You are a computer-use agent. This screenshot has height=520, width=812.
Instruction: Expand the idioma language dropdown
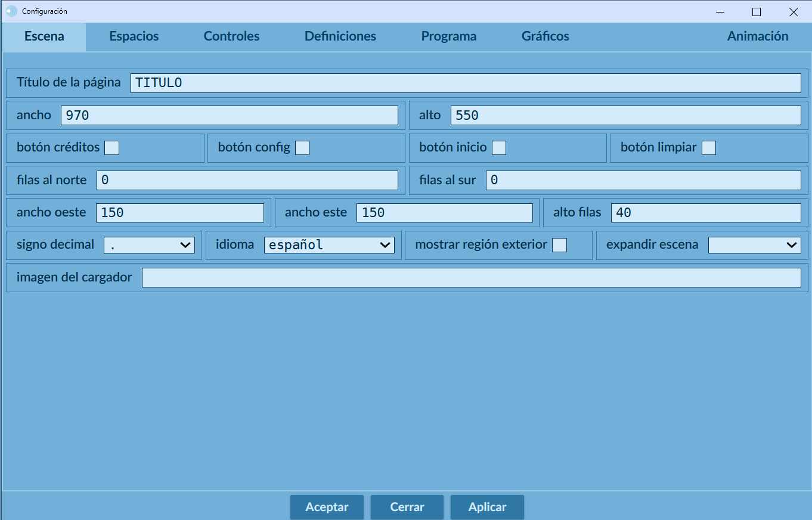pyautogui.click(x=329, y=245)
